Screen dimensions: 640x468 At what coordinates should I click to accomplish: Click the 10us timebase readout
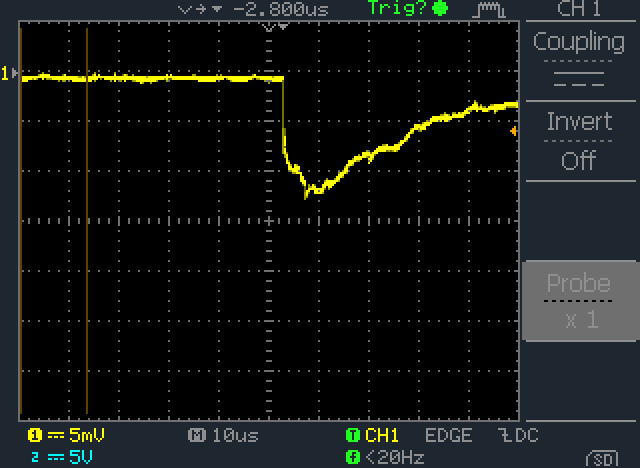(236, 436)
